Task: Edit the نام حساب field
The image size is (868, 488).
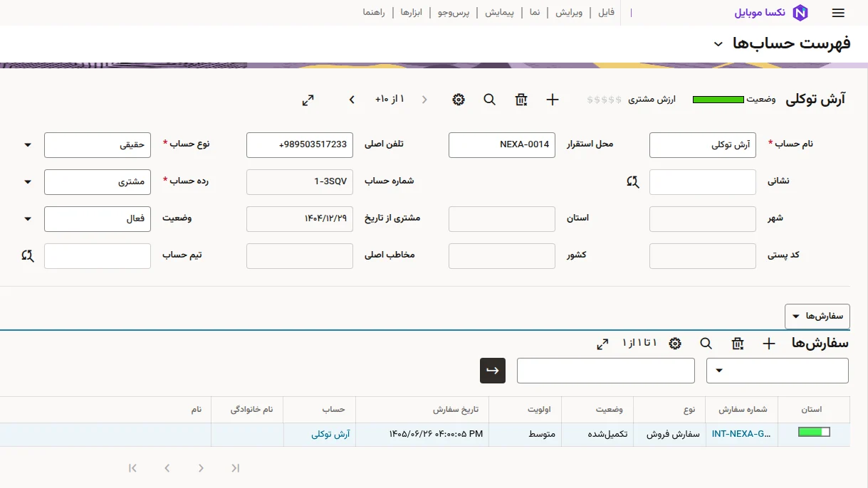Action: pos(703,145)
